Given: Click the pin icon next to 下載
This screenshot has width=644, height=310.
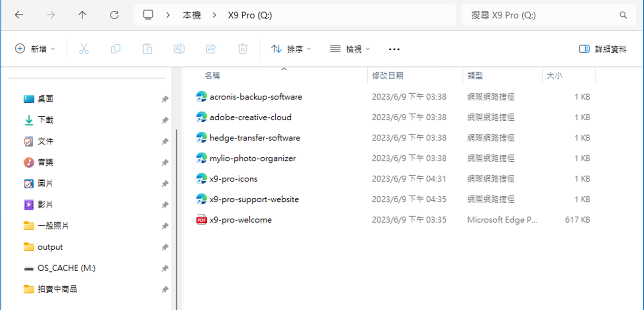Looking at the screenshot, I should pyautogui.click(x=165, y=120).
